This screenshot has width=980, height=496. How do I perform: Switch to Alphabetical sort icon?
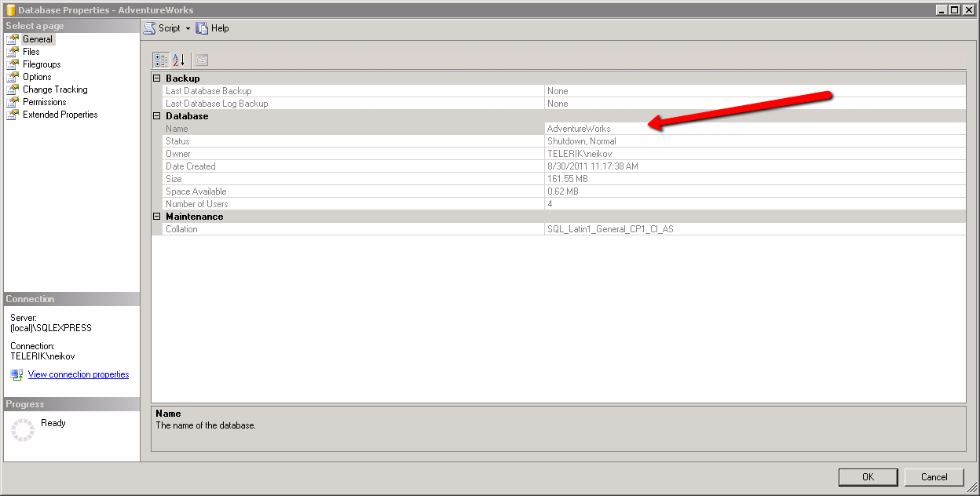(178, 60)
